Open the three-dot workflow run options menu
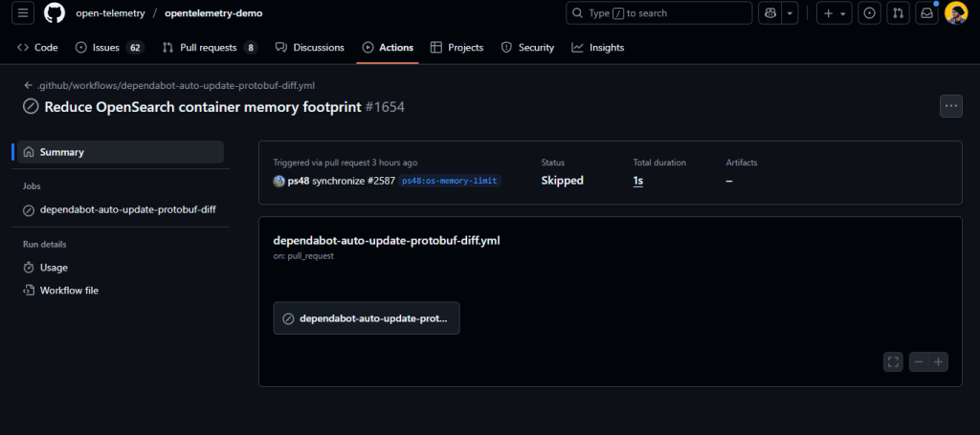The image size is (980, 435). 950,106
